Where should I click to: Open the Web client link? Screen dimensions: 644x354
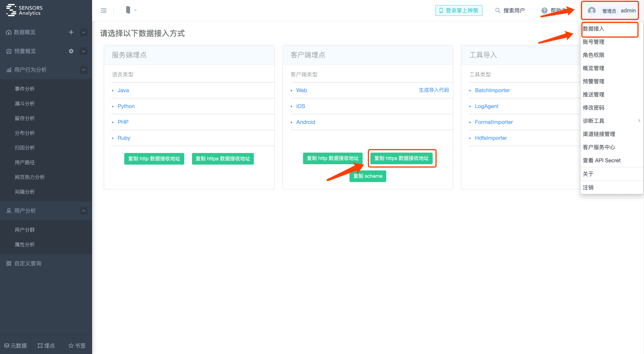click(x=301, y=90)
